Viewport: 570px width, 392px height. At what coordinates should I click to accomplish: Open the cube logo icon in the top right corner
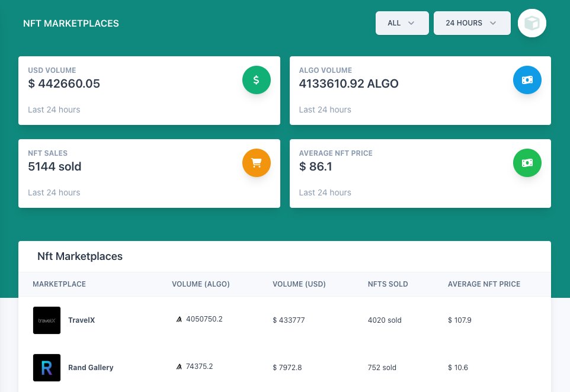click(x=531, y=23)
